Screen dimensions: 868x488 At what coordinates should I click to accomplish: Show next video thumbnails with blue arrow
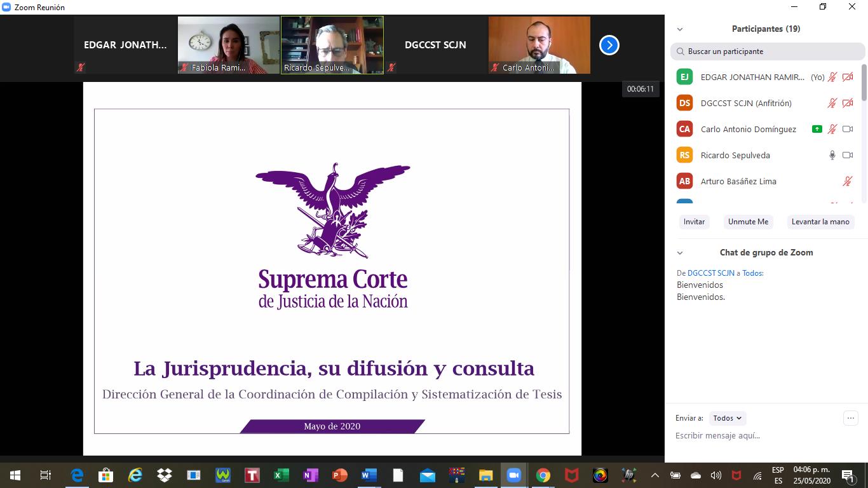coord(609,45)
